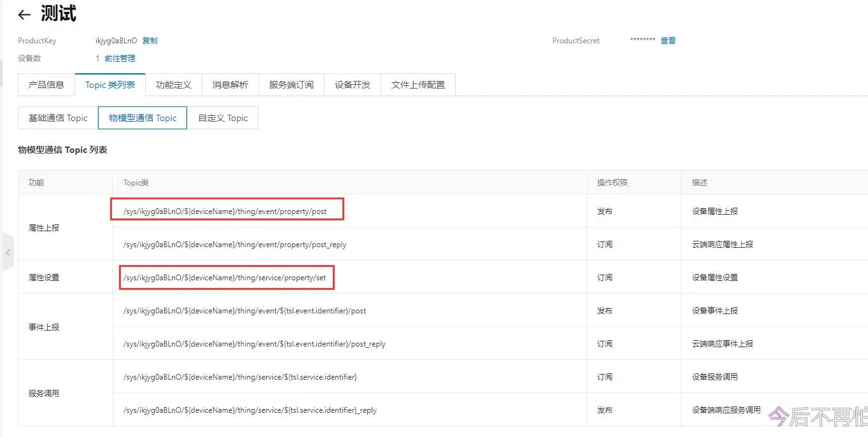
Task: Go to the 消息解析 tab
Action: click(230, 85)
